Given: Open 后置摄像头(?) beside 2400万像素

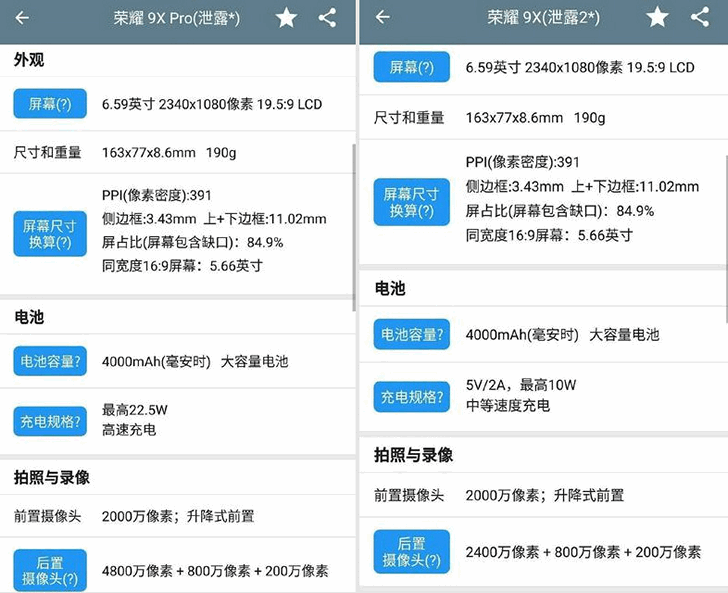Looking at the screenshot, I should (411, 552).
